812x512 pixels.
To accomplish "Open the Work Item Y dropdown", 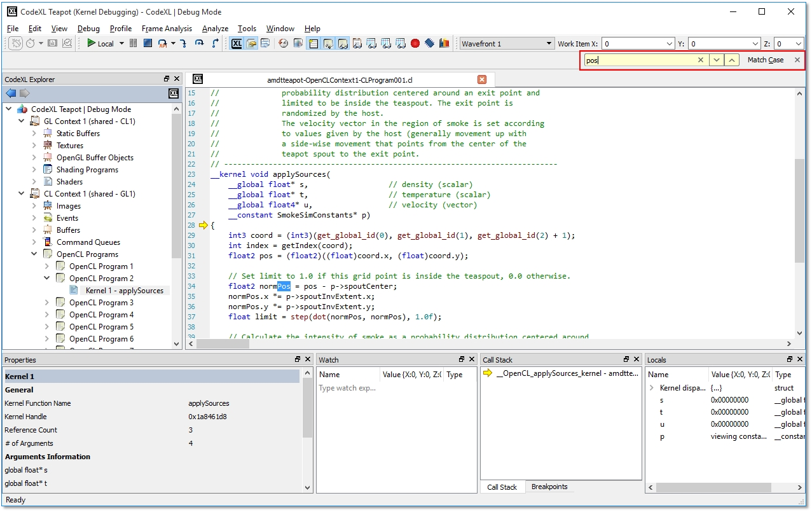I will pos(755,44).
